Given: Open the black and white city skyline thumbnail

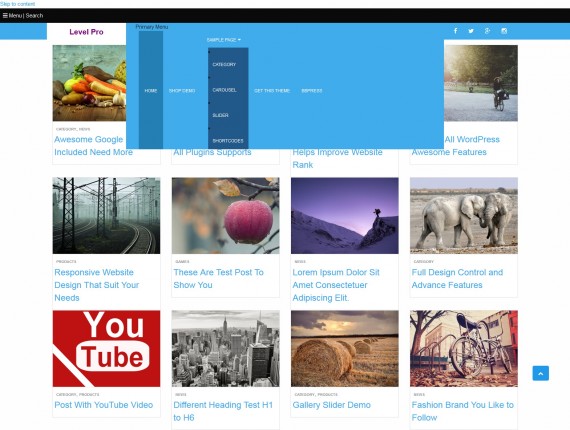Looking at the screenshot, I should tap(225, 348).
